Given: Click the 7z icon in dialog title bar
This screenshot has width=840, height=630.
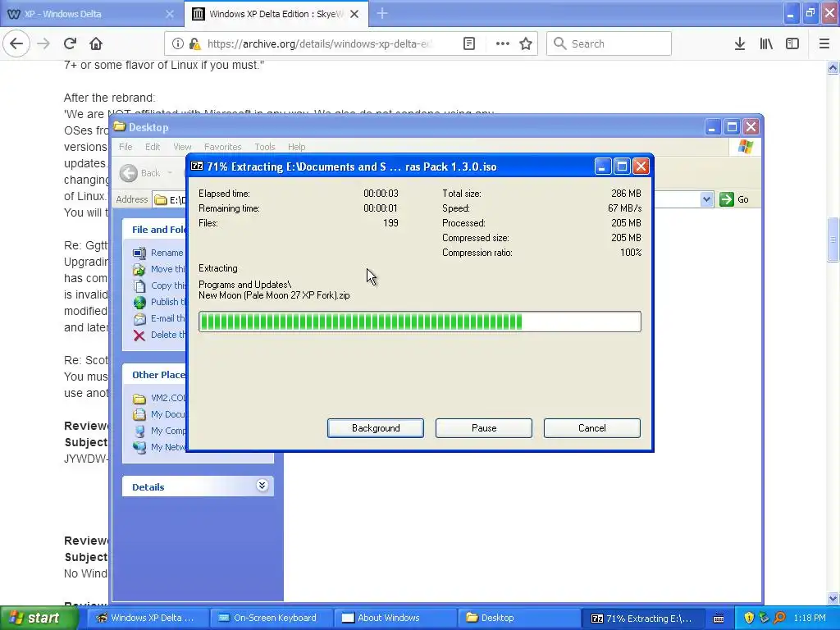Looking at the screenshot, I should pos(197,166).
